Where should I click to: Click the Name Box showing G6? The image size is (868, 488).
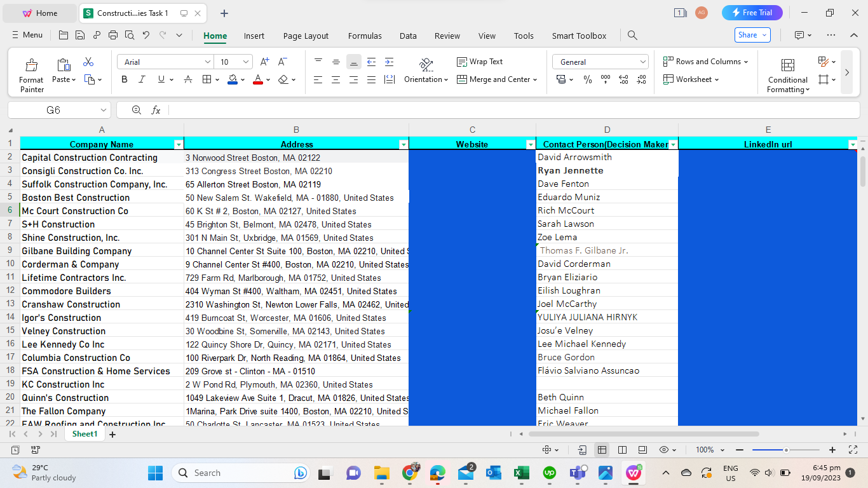59,110
